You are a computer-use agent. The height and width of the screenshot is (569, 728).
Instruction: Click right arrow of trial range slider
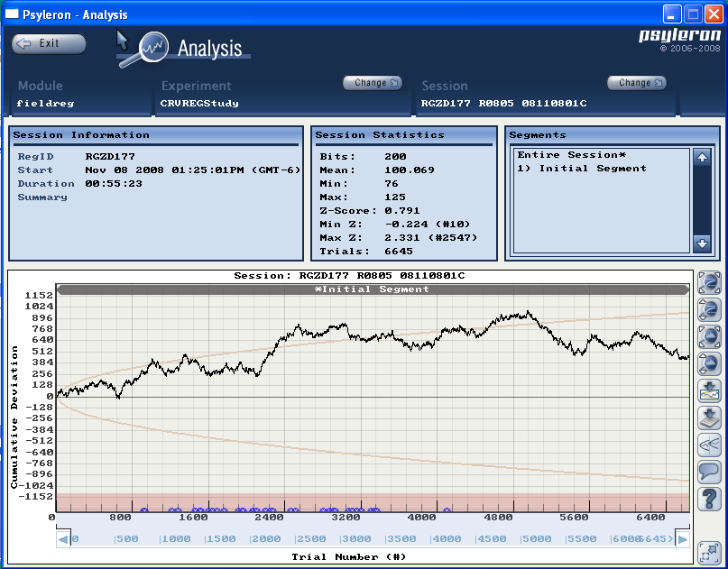pyautogui.click(x=682, y=539)
